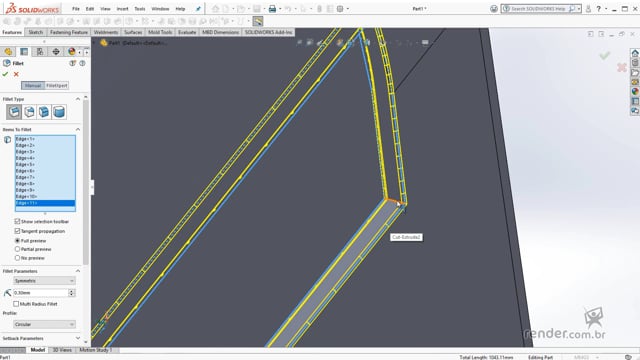Image resolution: width=640 pixels, height=360 pixels.
Task: Click the help question mark in the title bar
Action: (x=598, y=9)
